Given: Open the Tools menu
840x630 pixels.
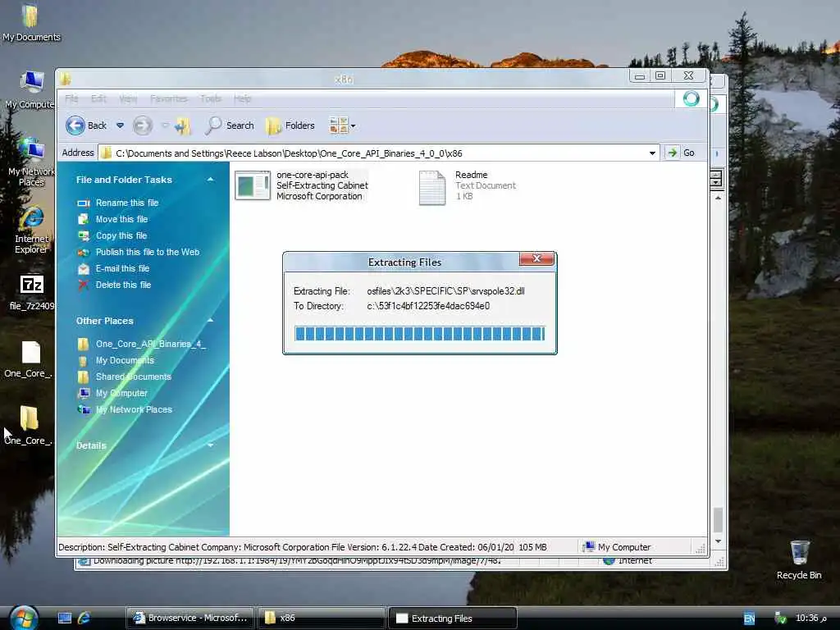Looking at the screenshot, I should 211,98.
